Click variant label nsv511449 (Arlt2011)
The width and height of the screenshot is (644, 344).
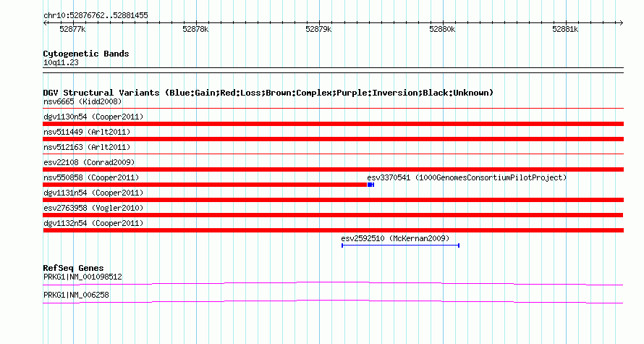(87, 132)
